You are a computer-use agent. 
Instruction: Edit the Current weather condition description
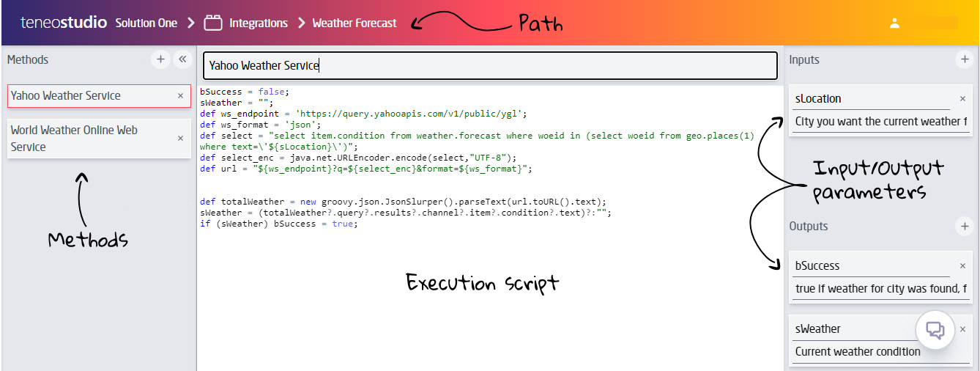tap(881, 352)
